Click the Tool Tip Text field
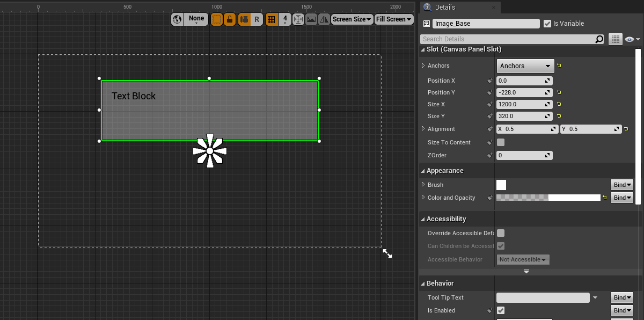This screenshot has height=320, width=644. [543, 297]
